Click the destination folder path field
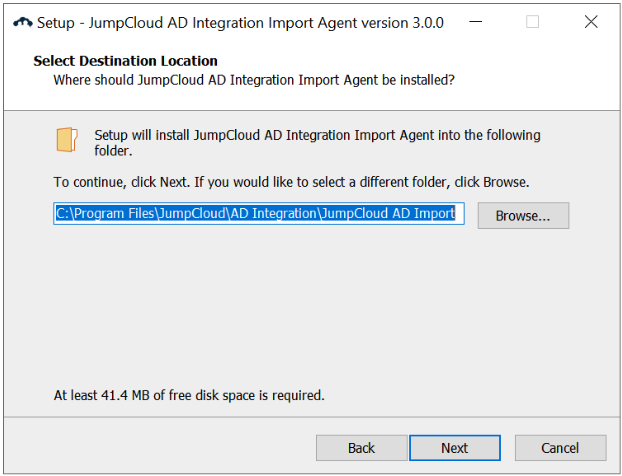 pos(258,213)
